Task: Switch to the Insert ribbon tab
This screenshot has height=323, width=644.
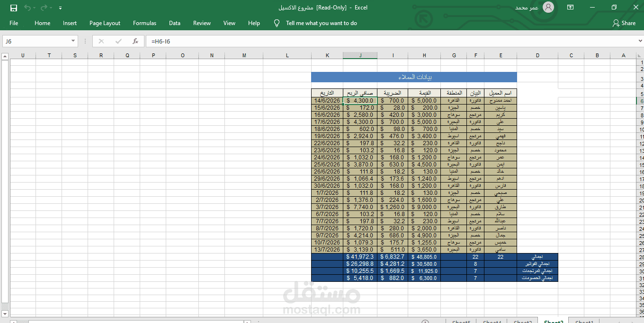Action: coord(70,23)
